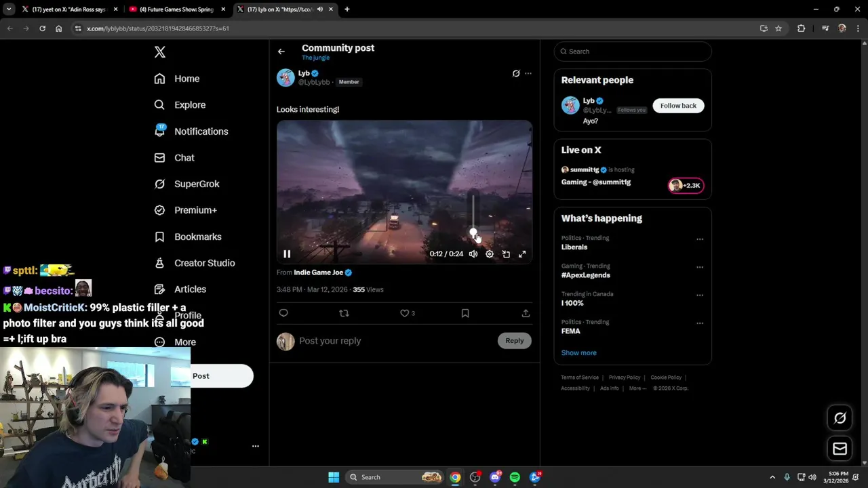Image resolution: width=868 pixels, height=488 pixels.
Task: Like the post with the heart icon
Action: [404, 313]
